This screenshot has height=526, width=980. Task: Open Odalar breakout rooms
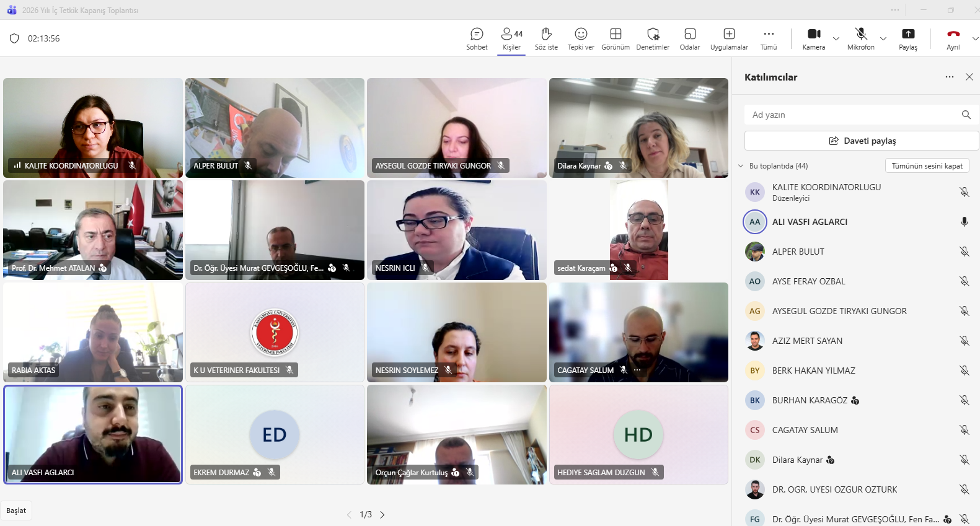690,38
